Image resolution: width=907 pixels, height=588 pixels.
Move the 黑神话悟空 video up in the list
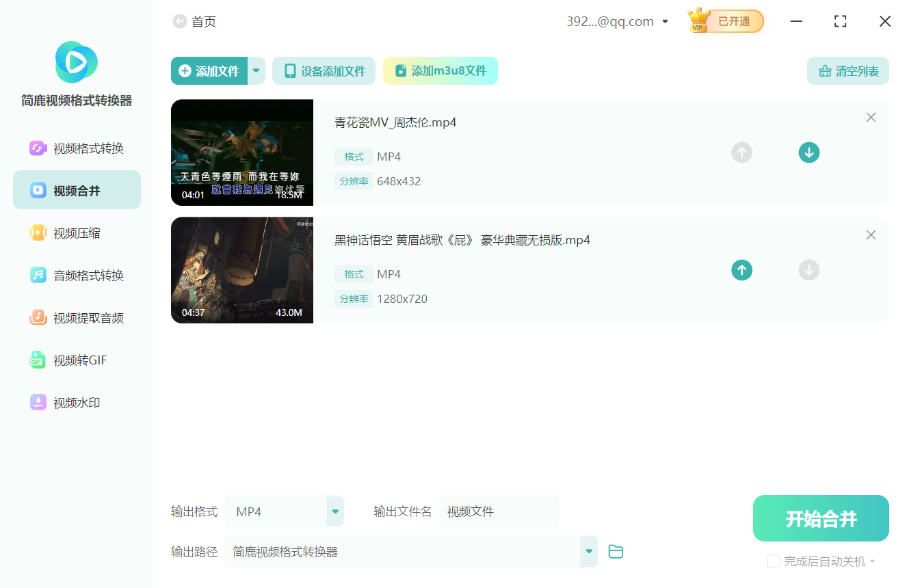pyautogui.click(x=741, y=270)
